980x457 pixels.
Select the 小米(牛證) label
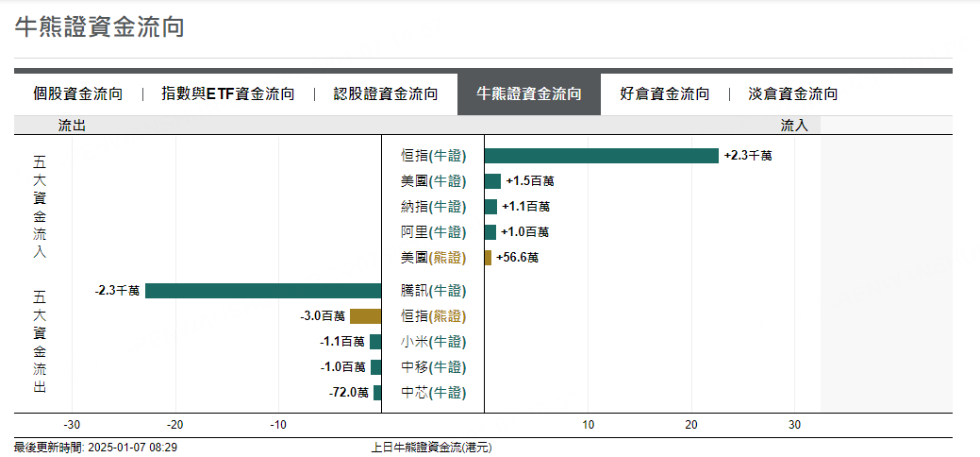(x=433, y=342)
